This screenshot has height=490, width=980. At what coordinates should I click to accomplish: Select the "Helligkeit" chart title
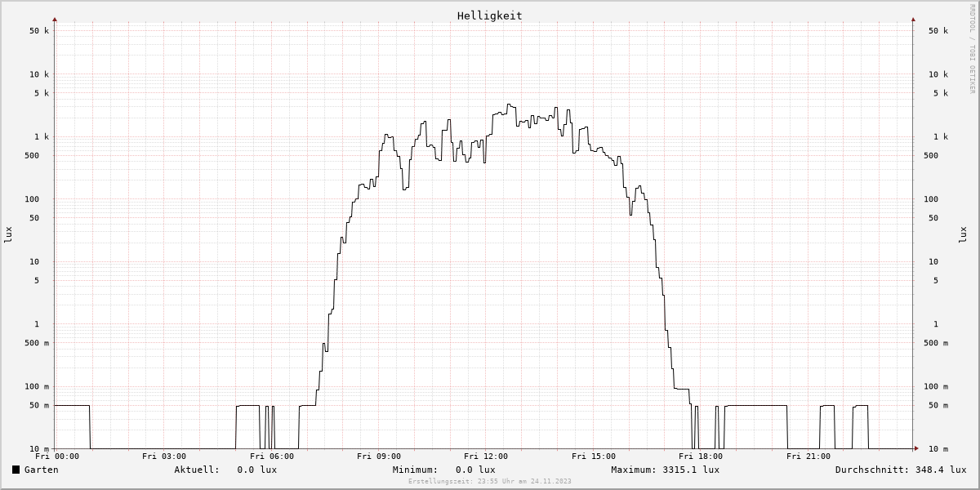tap(490, 16)
